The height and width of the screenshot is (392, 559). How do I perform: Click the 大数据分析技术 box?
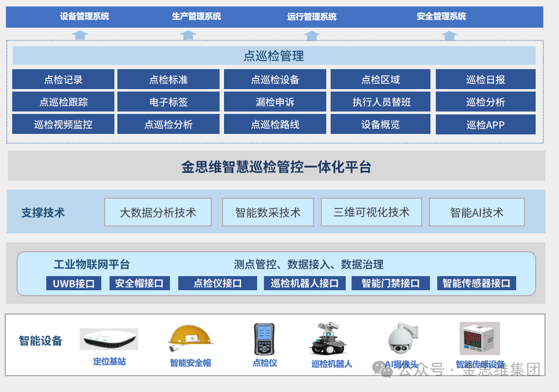coord(158,212)
